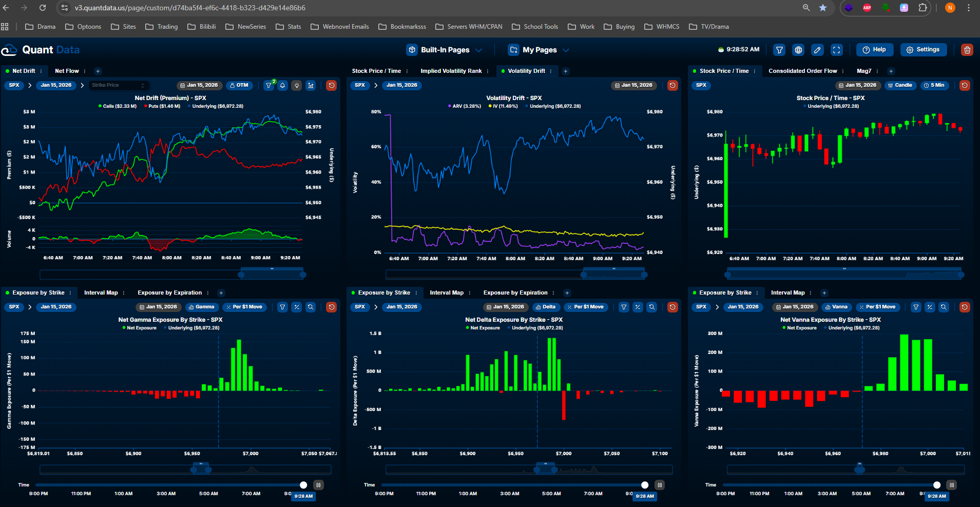Open the 5 Min interval selector
The image size is (980, 507).
point(934,85)
